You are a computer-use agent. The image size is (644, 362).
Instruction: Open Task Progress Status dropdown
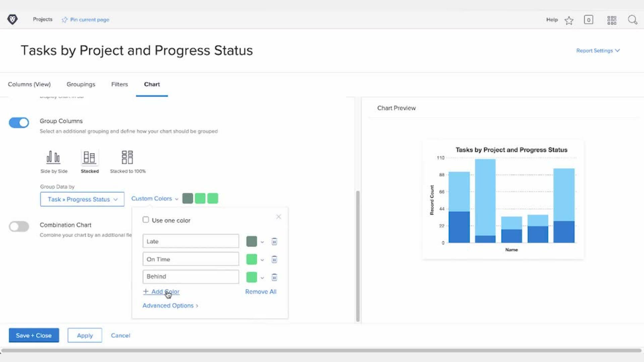(82, 199)
